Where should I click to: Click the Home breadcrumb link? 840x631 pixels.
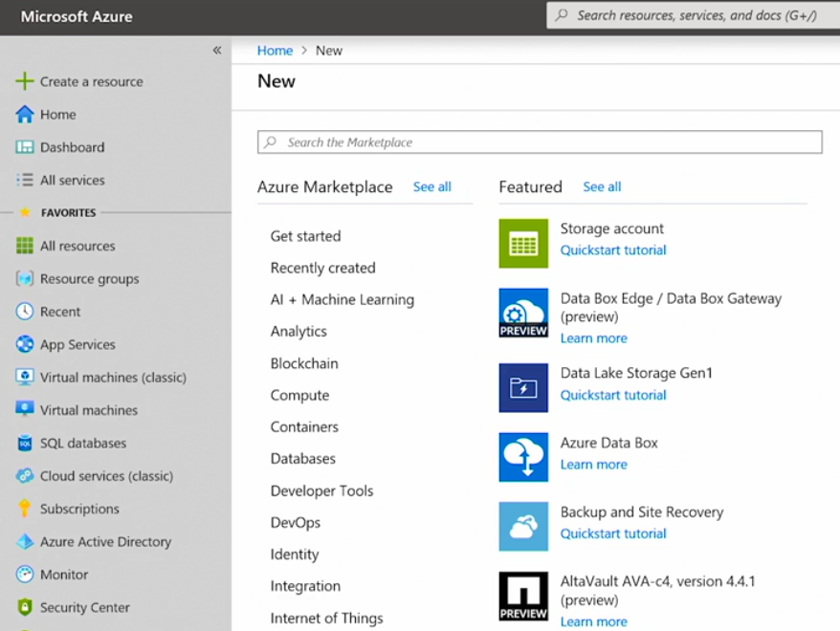click(x=275, y=51)
